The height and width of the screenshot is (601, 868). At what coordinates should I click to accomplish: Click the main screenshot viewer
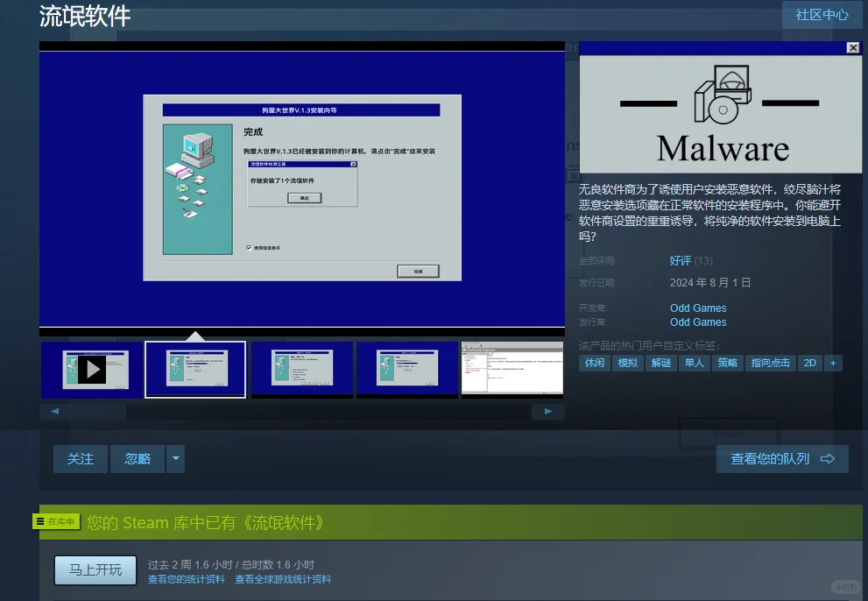pos(301,189)
